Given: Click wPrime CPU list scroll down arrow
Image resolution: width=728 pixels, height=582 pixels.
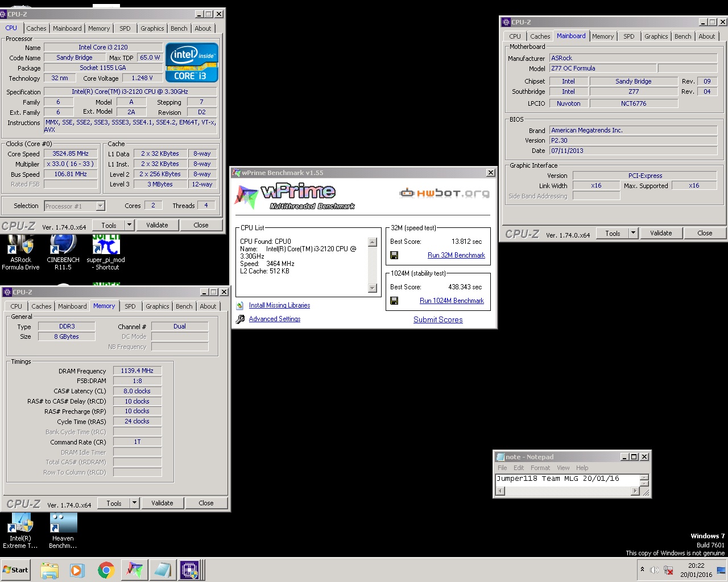Looking at the screenshot, I should pyautogui.click(x=373, y=288).
